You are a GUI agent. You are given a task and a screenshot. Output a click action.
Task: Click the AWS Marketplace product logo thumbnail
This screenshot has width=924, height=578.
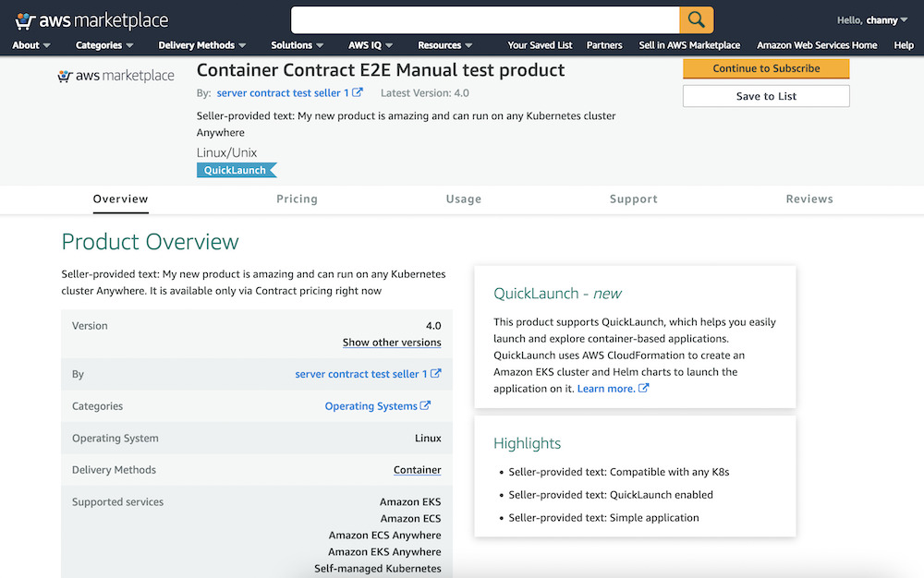pos(115,76)
